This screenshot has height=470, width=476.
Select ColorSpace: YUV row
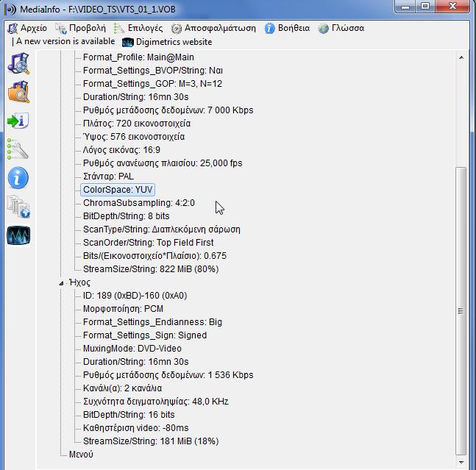click(x=118, y=190)
